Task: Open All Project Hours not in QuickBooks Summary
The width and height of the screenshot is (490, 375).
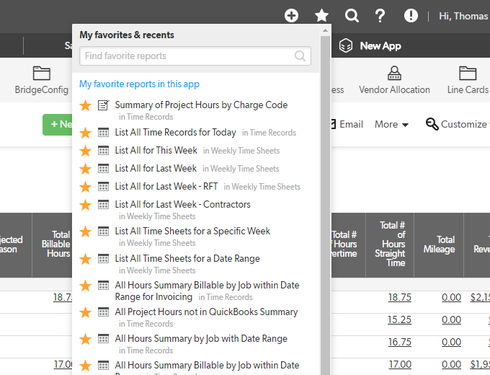Action: [206, 312]
